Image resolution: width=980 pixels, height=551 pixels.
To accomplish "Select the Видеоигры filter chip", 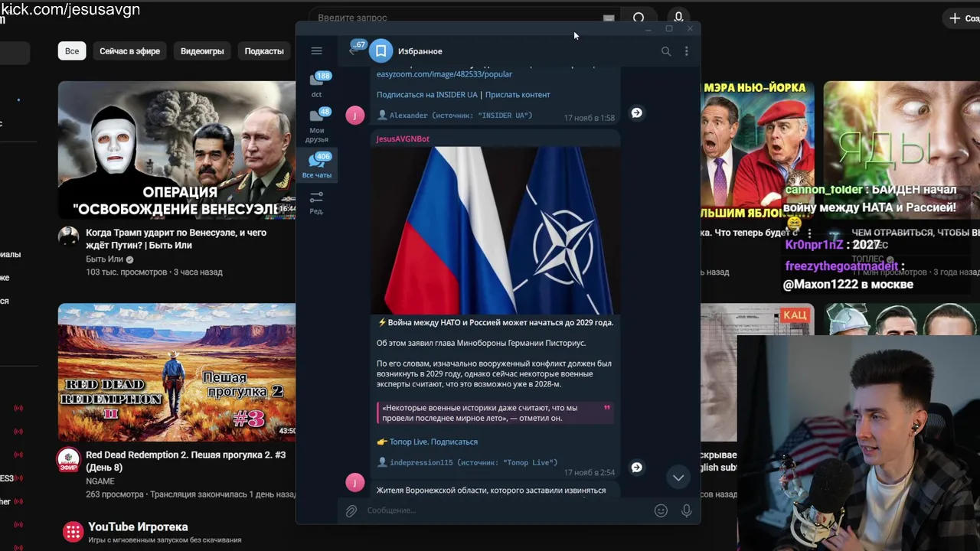I will (x=202, y=51).
